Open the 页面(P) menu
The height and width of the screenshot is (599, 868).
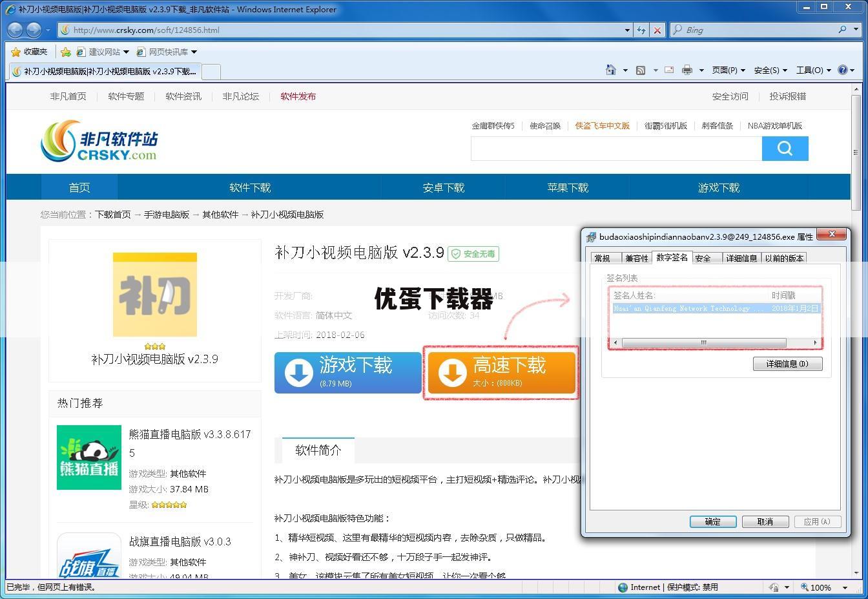tap(728, 70)
